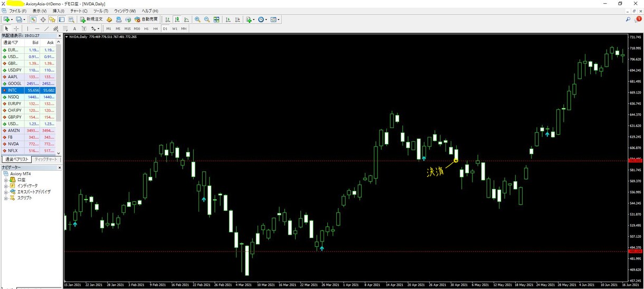
Task: Switch to the 通貨ペアリスト tab
Action: pyautogui.click(x=16, y=159)
